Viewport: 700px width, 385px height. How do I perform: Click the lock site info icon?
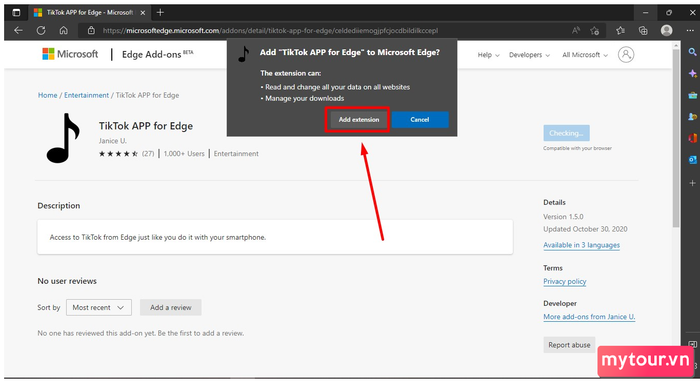pos(91,30)
